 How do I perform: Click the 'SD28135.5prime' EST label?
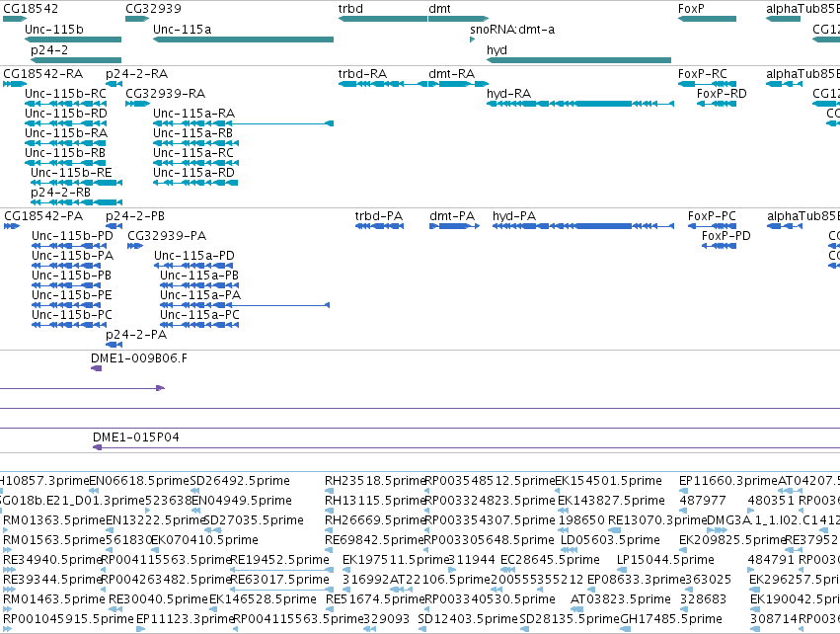point(569,619)
